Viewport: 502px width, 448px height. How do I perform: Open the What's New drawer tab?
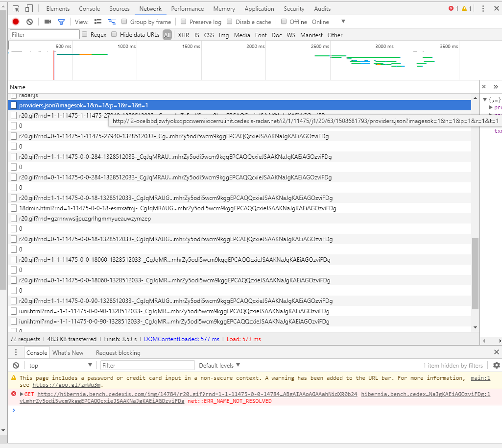click(x=68, y=352)
